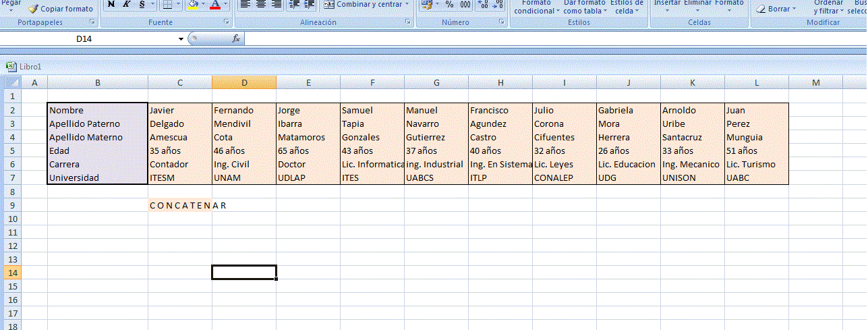868x330 pixels.
Task: Toggle italic (K) formatting
Action: pos(126,5)
